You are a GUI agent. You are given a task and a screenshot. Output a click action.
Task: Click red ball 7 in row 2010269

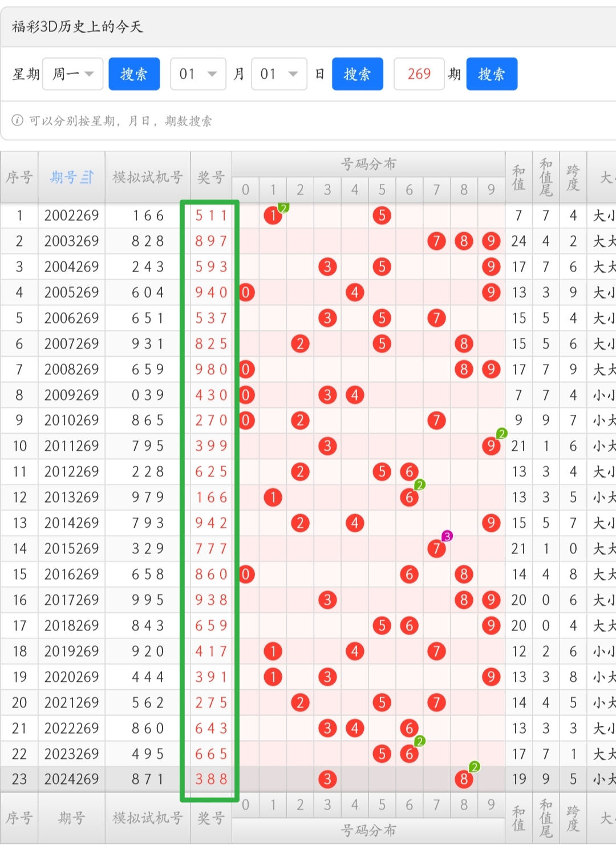tap(436, 421)
